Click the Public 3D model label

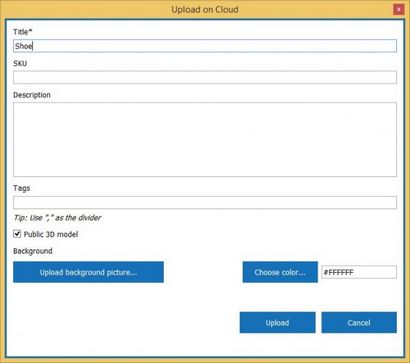click(x=51, y=234)
